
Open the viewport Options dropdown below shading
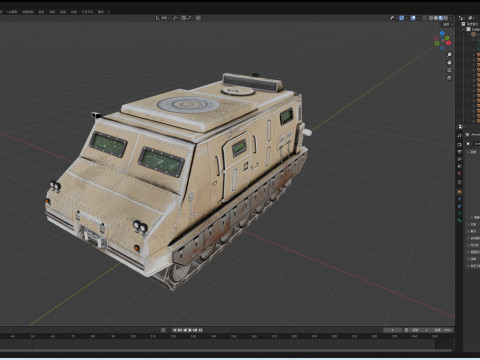click(447, 25)
